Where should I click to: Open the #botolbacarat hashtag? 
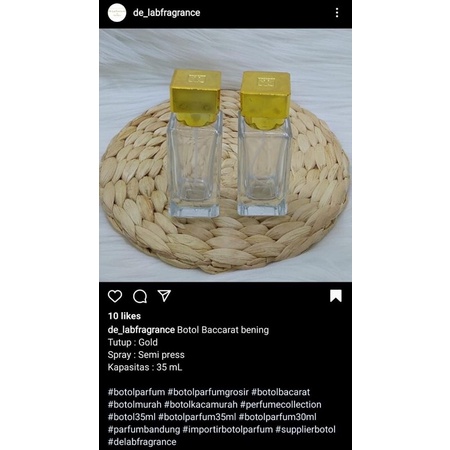280,392
